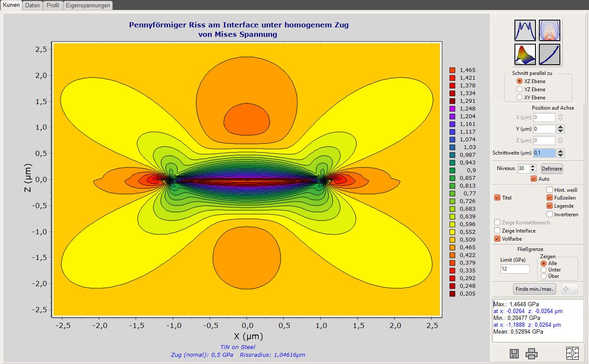Enable the Hint. weiß checkbox
This screenshot has height=364, width=589.
[x=550, y=190]
